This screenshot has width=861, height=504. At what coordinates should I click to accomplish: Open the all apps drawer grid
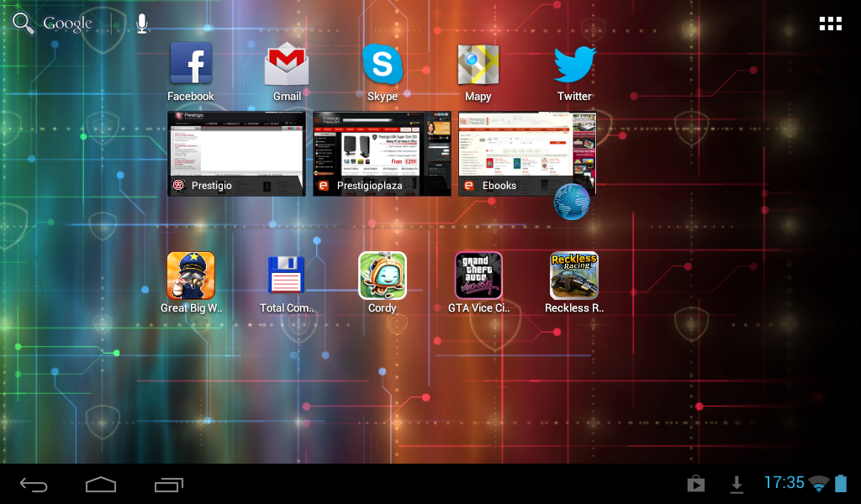830,24
